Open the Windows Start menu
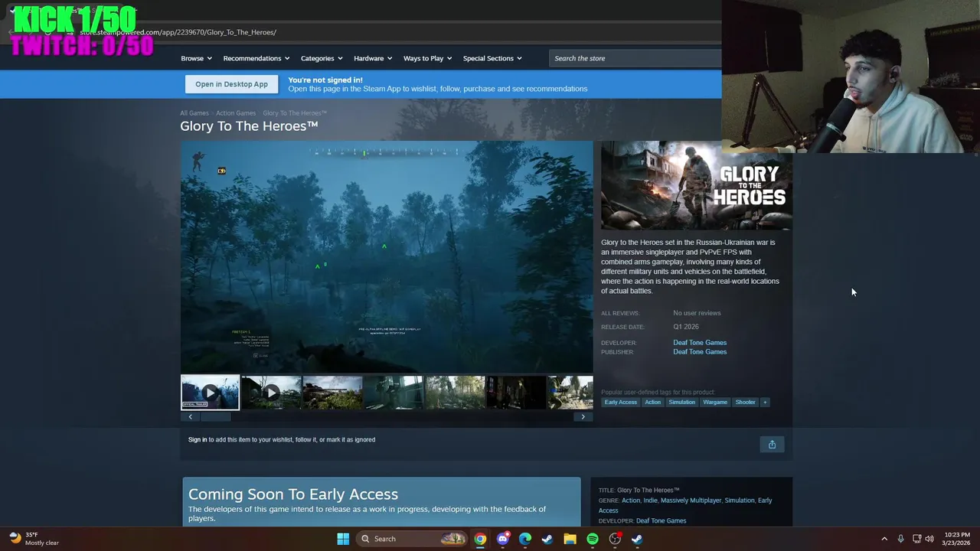The height and width of the screenshot is (551, 980). pos(343,539)
